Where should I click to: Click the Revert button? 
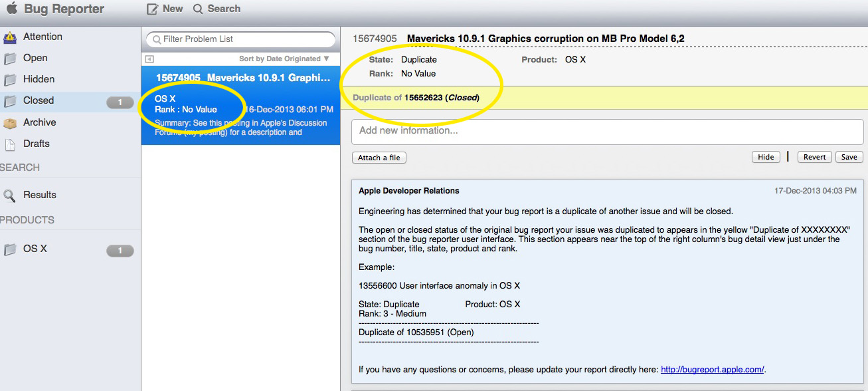coord(814,157)
